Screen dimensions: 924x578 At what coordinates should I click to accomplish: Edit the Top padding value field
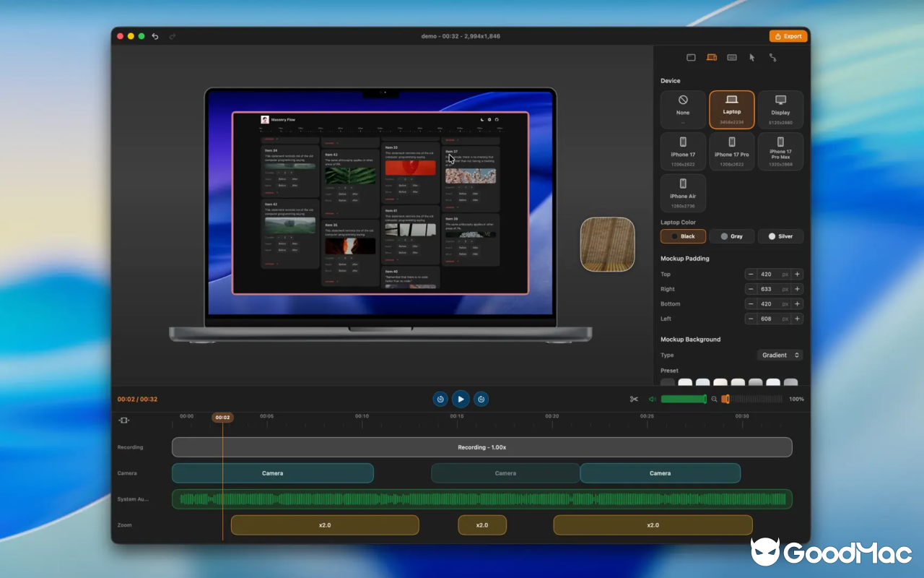(774, 275)
